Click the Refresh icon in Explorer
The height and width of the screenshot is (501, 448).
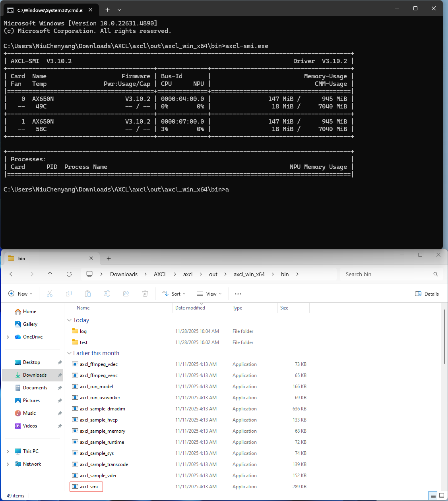click(x=69, y=274)
